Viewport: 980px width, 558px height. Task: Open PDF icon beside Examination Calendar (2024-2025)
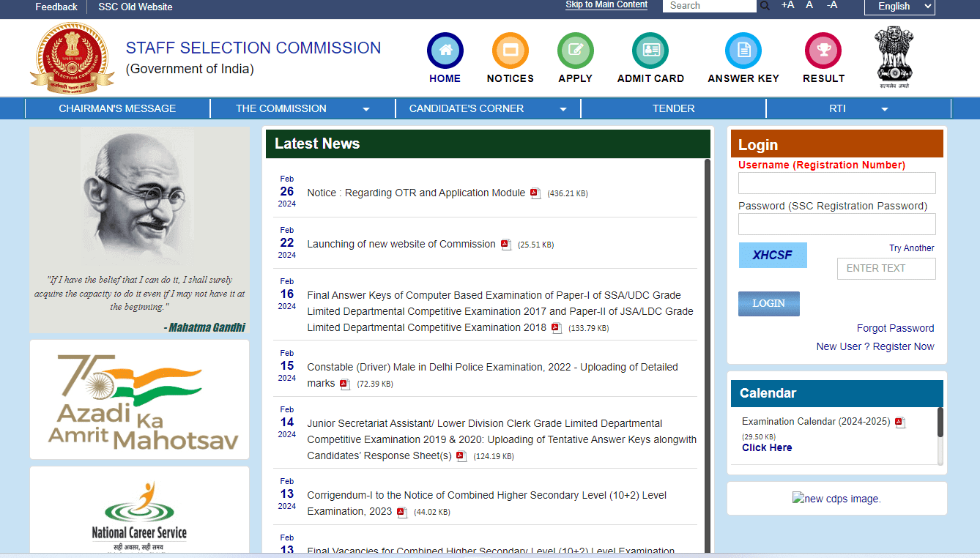900,423
